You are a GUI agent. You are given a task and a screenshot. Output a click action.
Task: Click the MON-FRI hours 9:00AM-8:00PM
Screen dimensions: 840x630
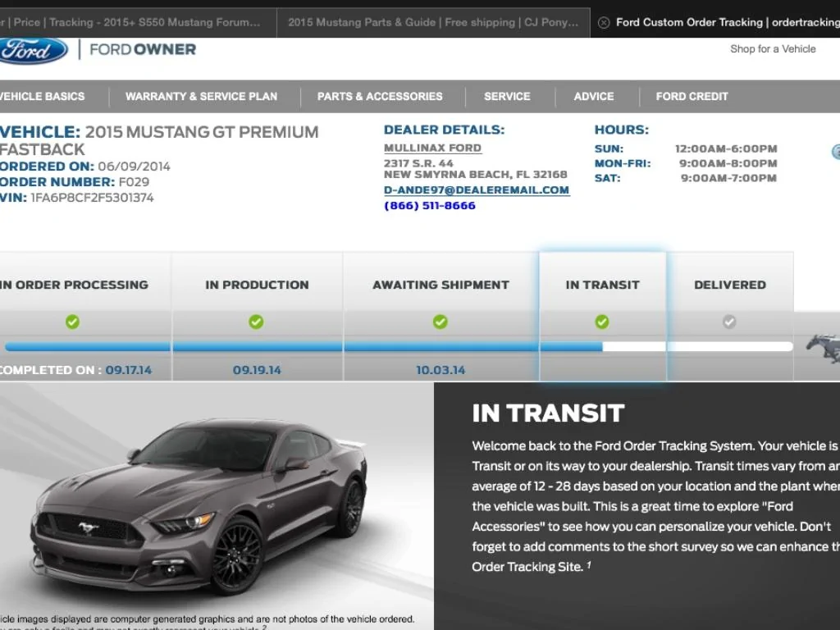728,163
